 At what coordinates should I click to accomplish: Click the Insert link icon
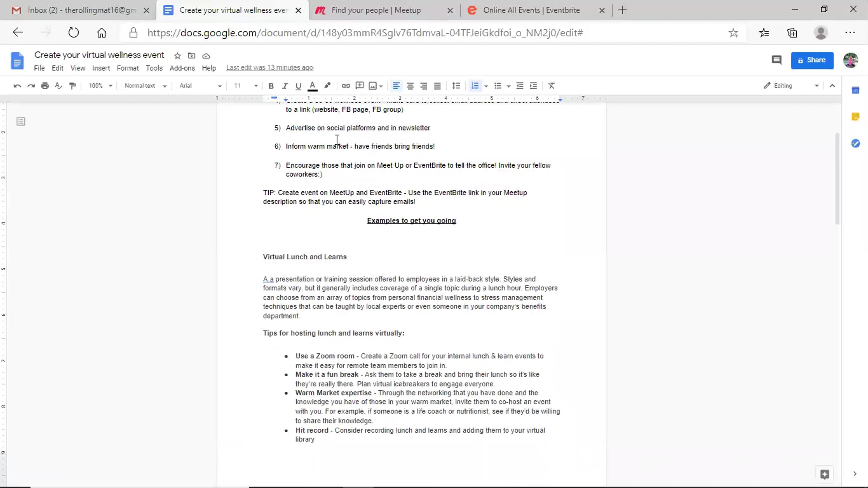[346, 86]
